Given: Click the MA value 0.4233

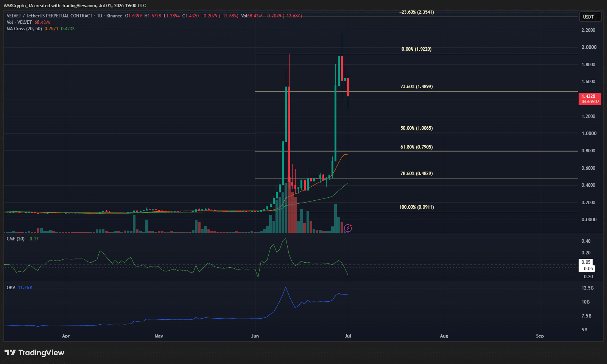Looking at the screenshot, I should pyautogui.click(x=68, y=29).
